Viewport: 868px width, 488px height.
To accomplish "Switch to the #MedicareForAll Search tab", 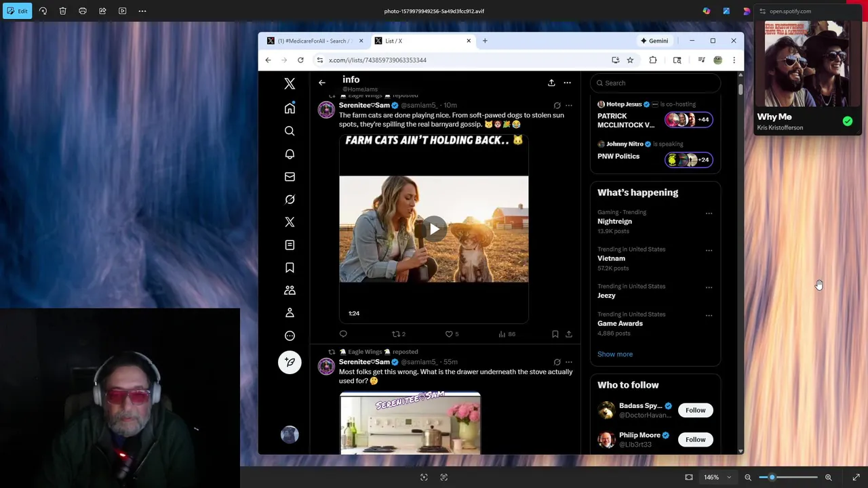I will (x=315, y=41).
